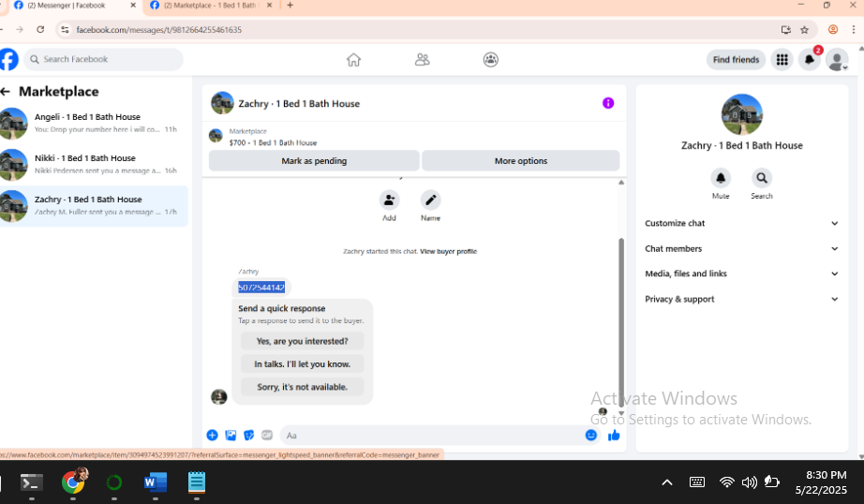Open the apps menu grid icon
Screen dimensions: 864x504
click(x=782, y=60)
